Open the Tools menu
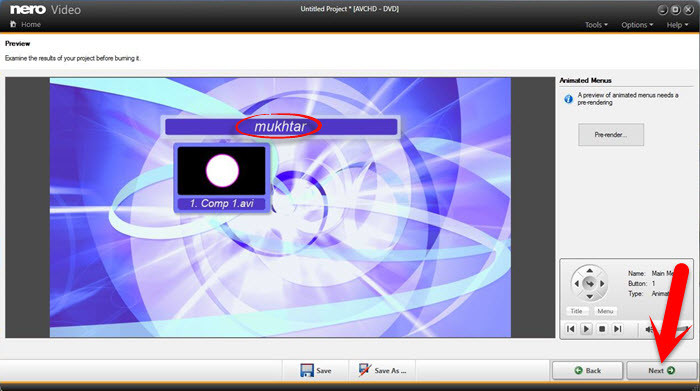 pyautogui.click(x=596, y=25)
